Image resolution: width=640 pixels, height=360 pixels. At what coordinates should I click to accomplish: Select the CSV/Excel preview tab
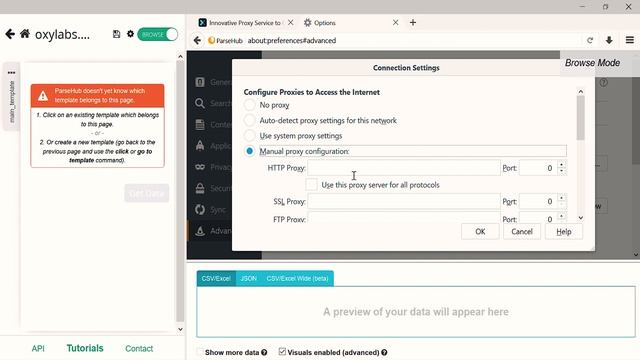coord(216,278)
